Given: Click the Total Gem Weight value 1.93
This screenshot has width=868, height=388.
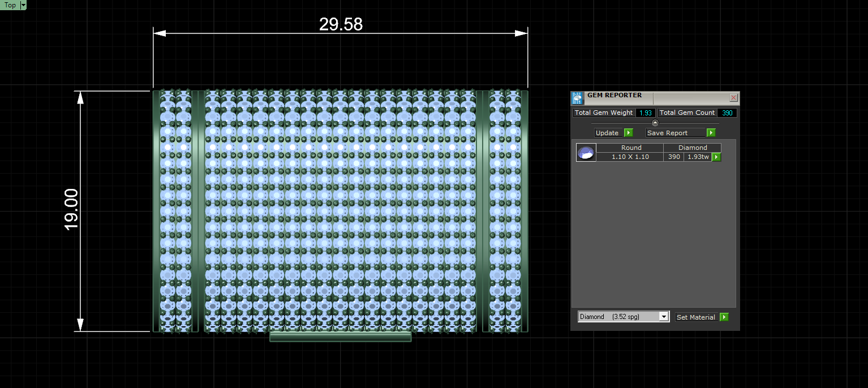Looking at the screenshot, I should tap(646, 113).
